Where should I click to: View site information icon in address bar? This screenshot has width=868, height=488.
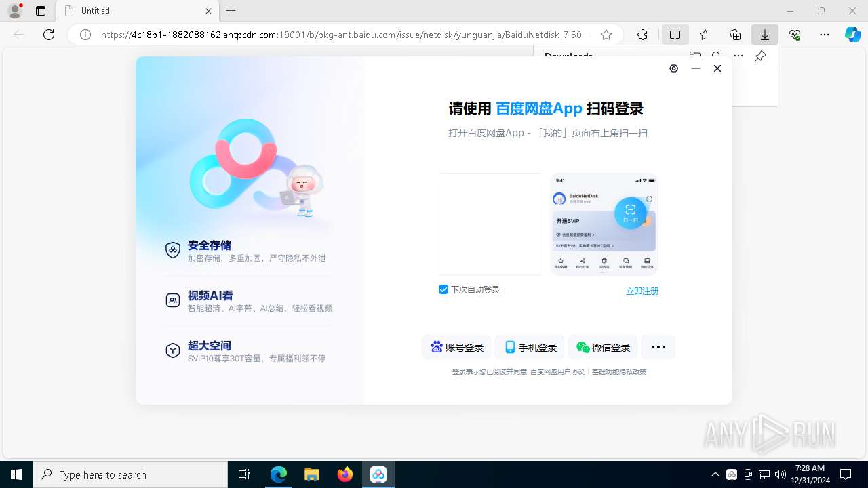(x=85, y=35)
